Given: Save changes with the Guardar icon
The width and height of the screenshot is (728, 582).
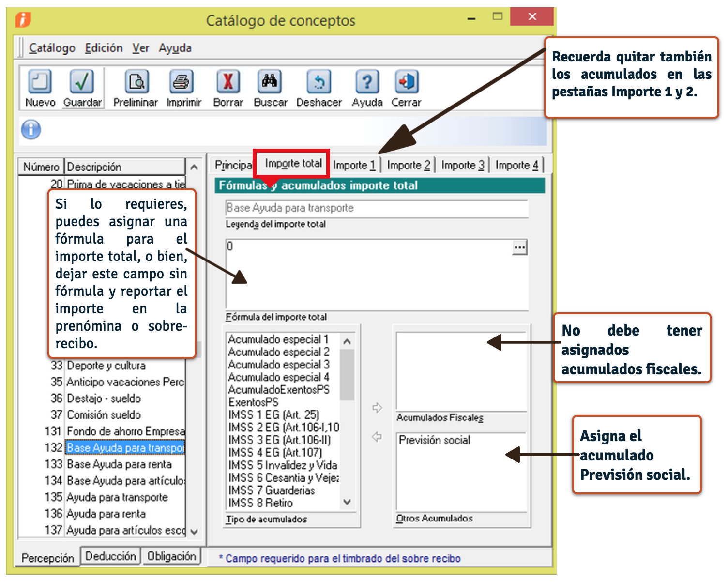Looking at the screenshot, I should (x=82, y=82).
